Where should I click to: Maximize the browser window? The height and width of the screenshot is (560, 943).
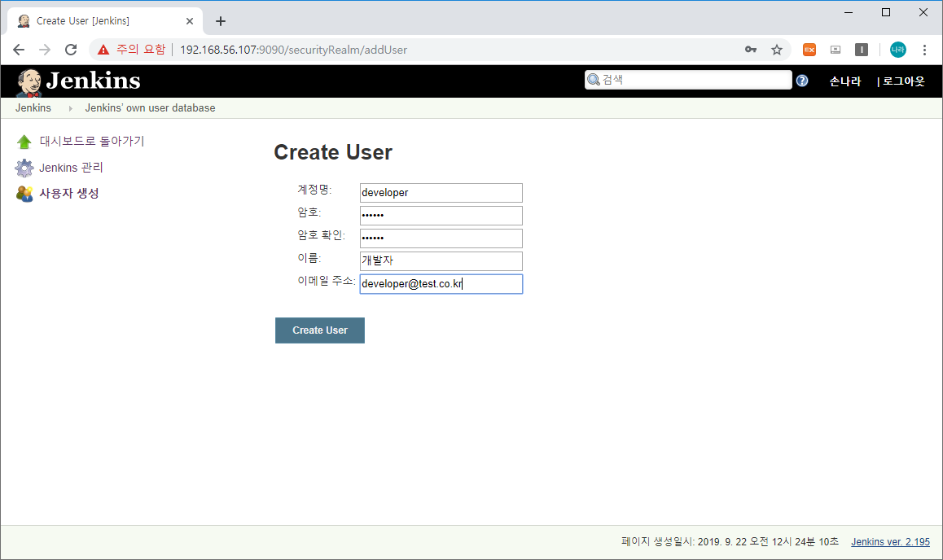(x=886, y=12)
